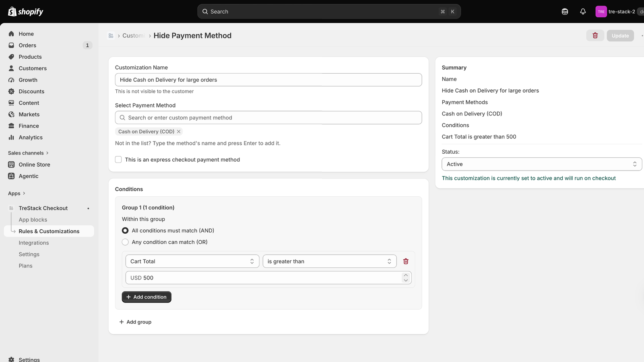Enable express checkout payment method checkbox

point(118,160)
